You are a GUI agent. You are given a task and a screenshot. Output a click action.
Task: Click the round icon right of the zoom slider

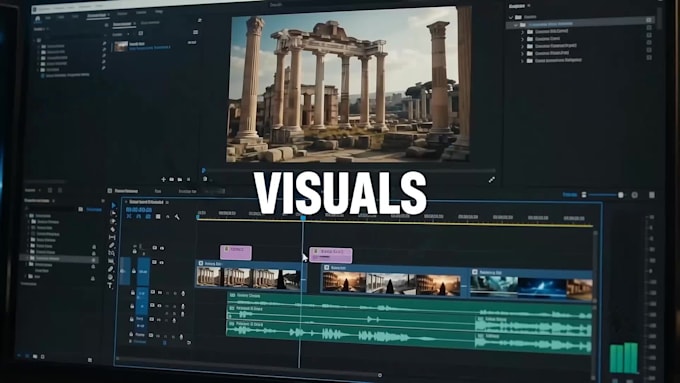(634, 195)
